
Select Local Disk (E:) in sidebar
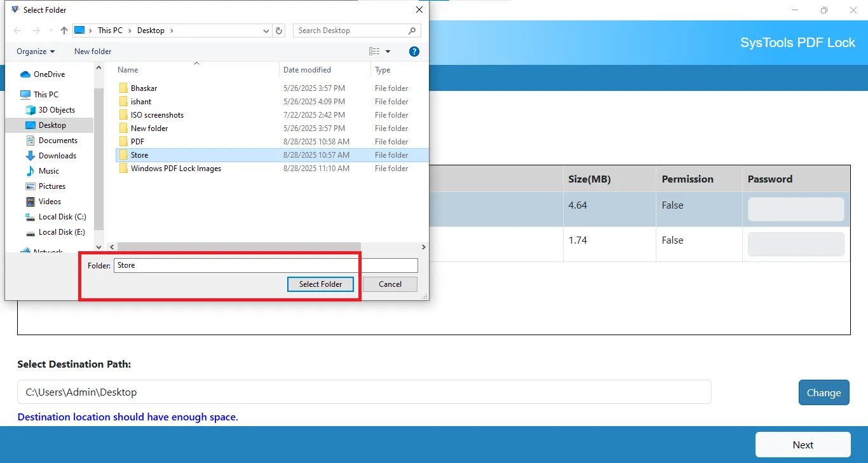coord(62,232)
